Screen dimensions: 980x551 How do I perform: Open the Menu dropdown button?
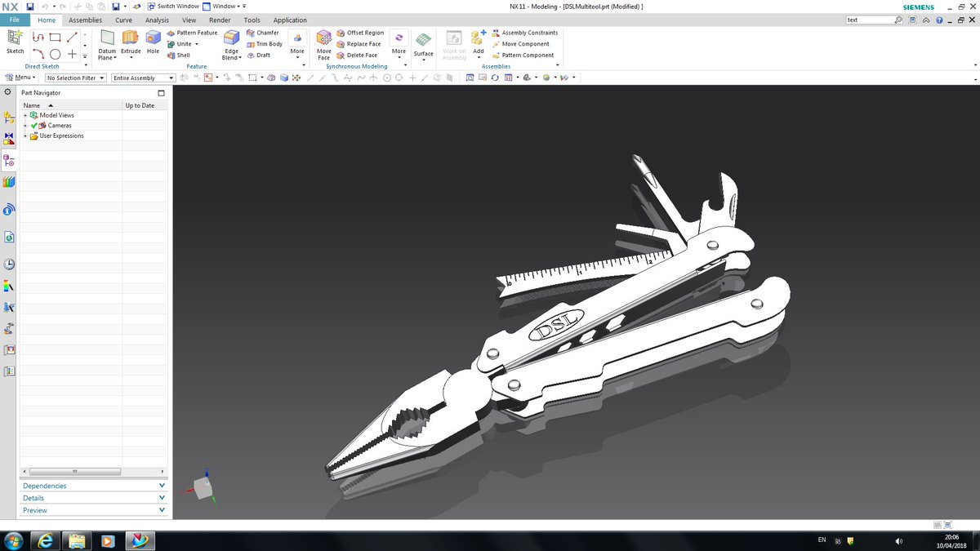click(20, 78)
